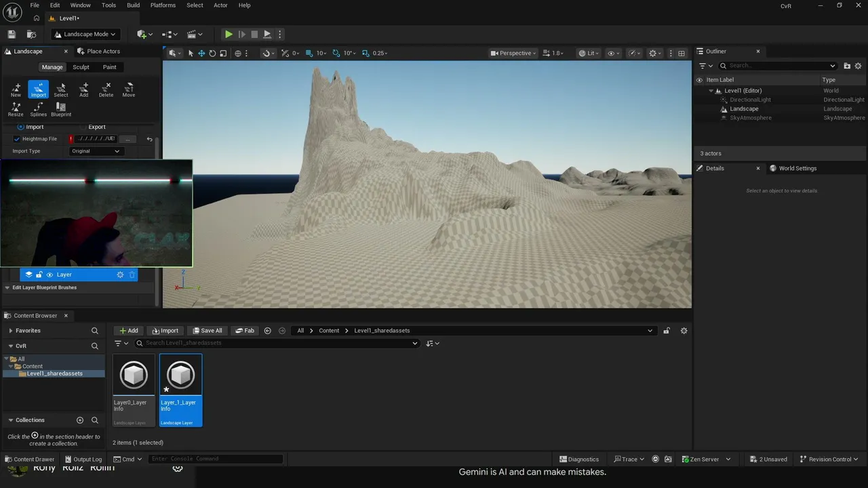The height and width of the screenshot is (488, 868).
Task: Activate the viewport select object mode arrow
Action: tap(191, 53)
